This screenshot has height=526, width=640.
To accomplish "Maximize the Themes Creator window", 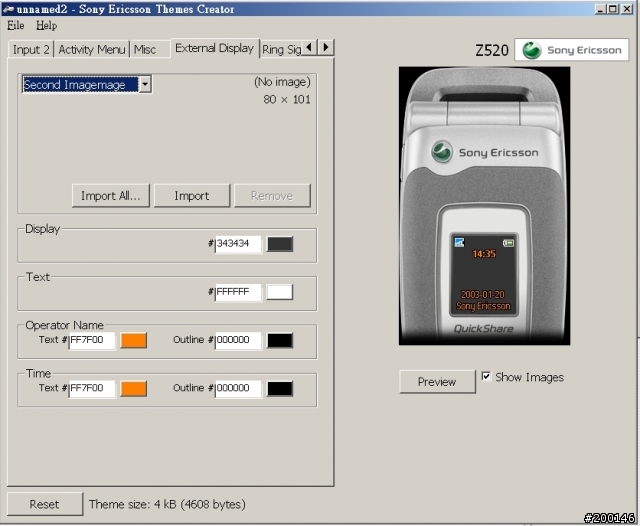I will [x=613, y=9].
